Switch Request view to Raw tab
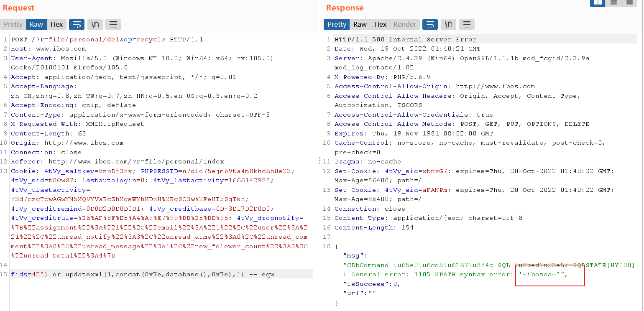Viewport: 644px width, 311px height. pos(36,24)
